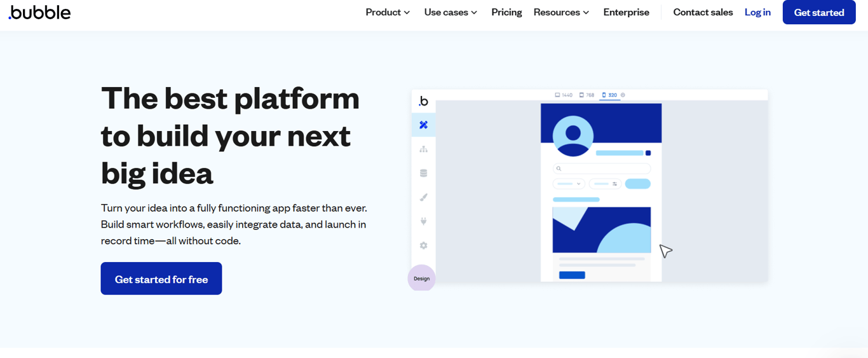Click the light blue pill button in mockup
Viewport: 868px width, 358px height.
pyautogui.click(x=638, y=184)
